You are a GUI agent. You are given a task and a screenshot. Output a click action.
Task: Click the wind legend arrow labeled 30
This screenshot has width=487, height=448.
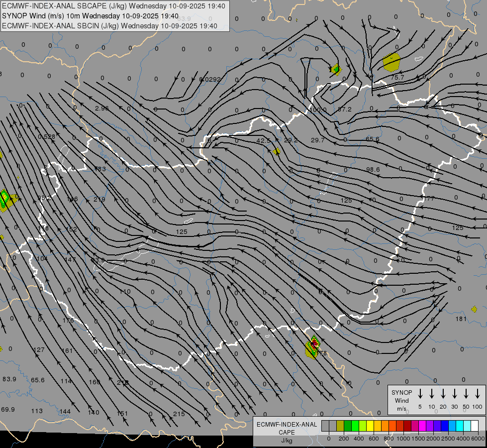(454, 394)
